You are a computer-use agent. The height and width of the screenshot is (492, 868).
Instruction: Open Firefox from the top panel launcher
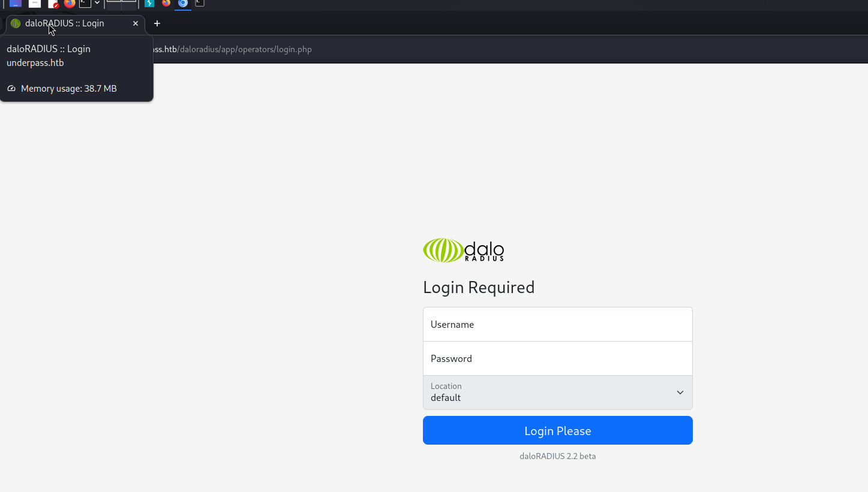[x=70, y=3]
